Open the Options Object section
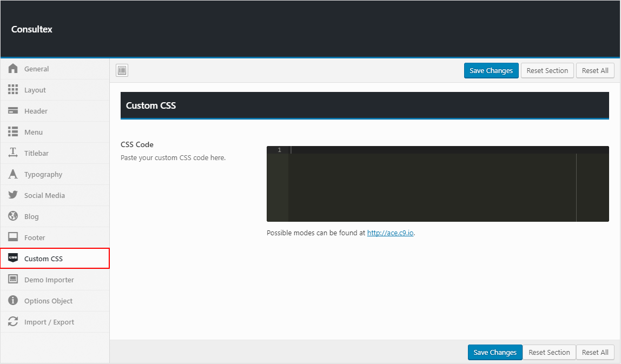 pos(48,301)
